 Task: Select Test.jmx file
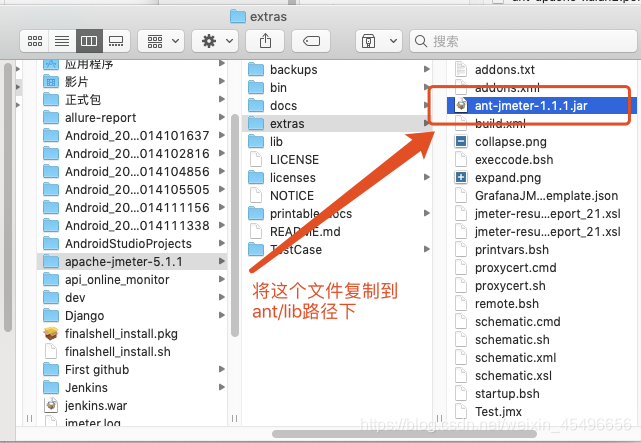(542, 411)
